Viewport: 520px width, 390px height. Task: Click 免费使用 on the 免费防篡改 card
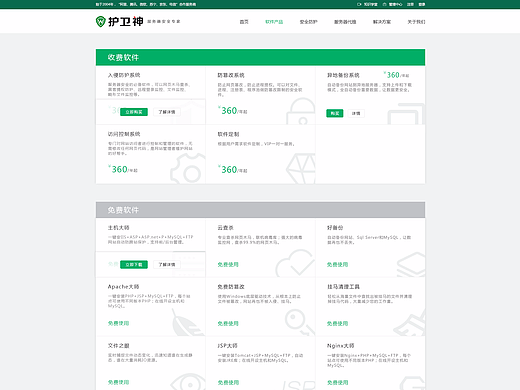[x=228, y=323]
